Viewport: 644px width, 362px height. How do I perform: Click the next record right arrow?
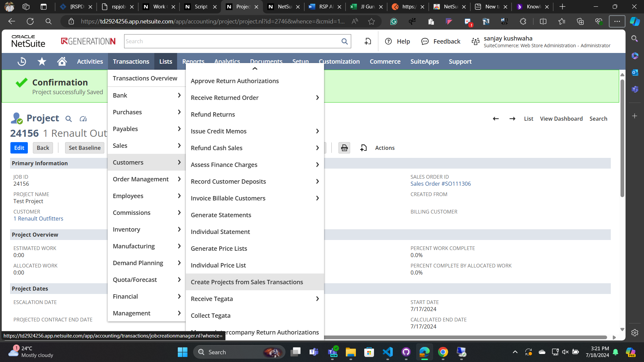tap(512, 119)
